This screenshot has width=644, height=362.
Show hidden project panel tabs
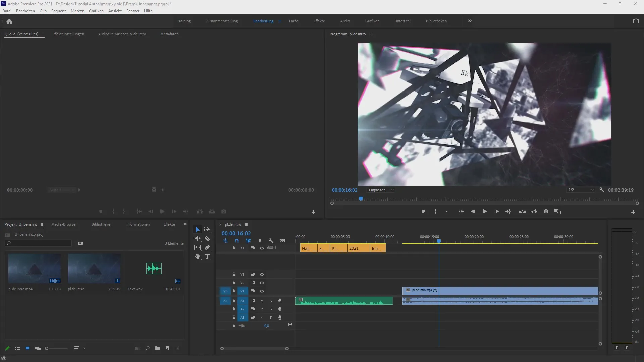pos(185,224)
